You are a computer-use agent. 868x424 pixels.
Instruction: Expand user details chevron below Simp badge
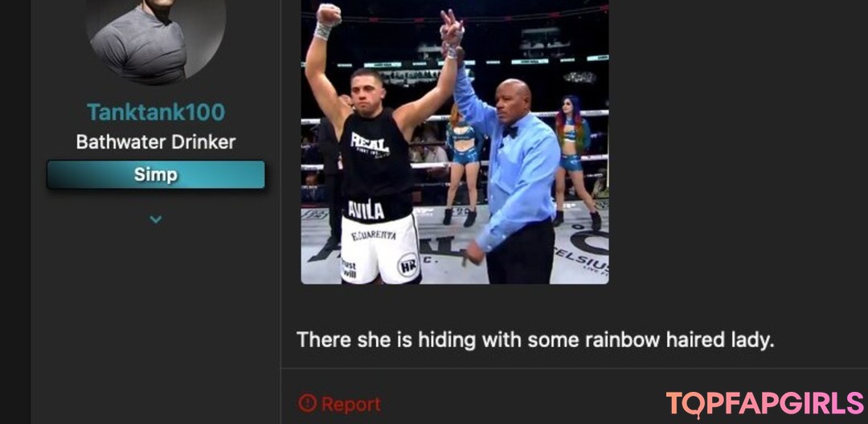click(x=156, y=219)
